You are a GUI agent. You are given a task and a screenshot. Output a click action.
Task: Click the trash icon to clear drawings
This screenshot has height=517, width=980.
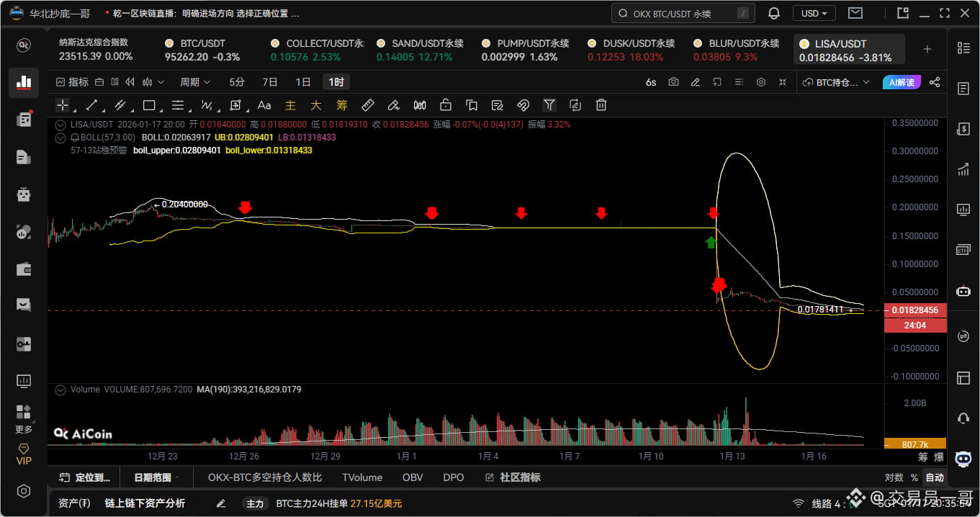[601, 105]
